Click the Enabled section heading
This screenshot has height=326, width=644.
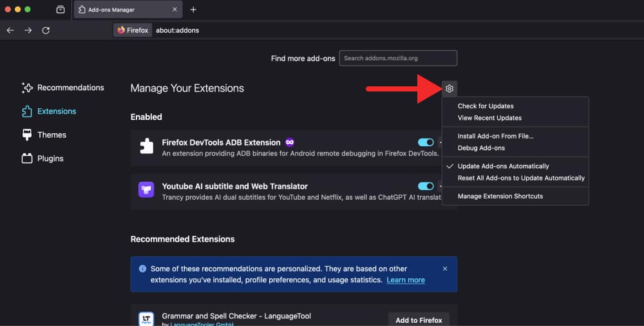[146, 117]
